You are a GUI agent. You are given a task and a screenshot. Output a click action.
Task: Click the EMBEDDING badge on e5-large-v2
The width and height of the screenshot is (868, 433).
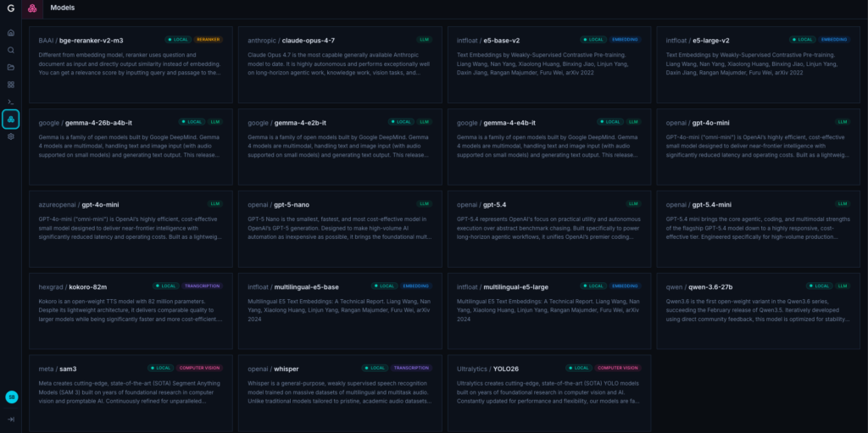click(835, 40)
